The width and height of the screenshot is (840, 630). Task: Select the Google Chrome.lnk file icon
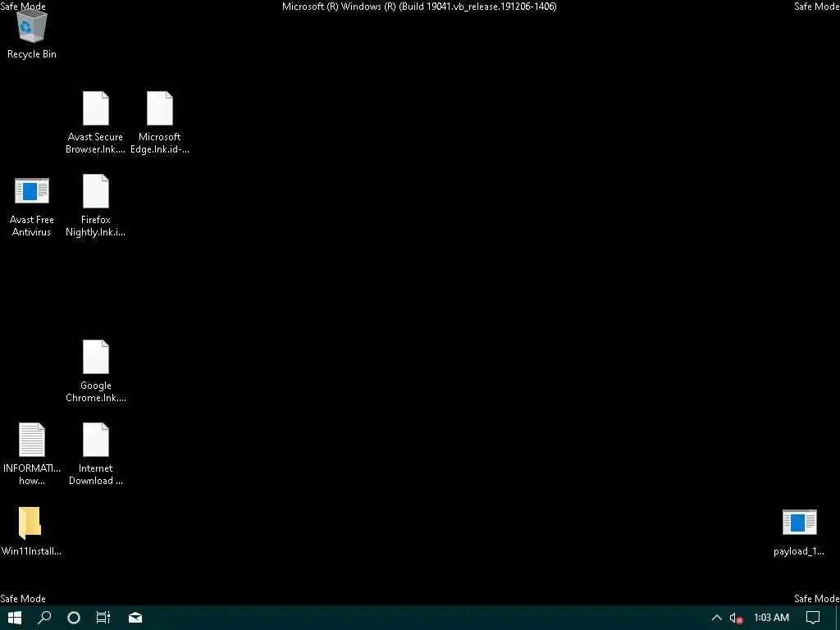point(96,357)
